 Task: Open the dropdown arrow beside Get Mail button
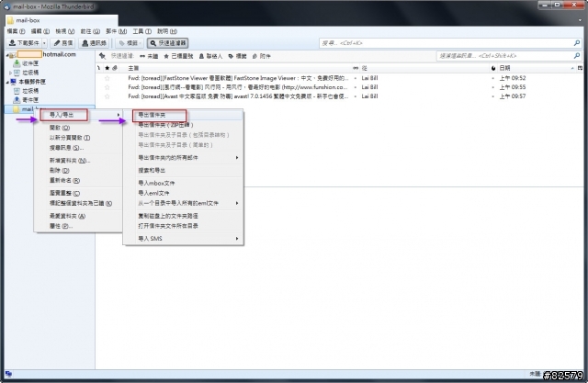44,43
